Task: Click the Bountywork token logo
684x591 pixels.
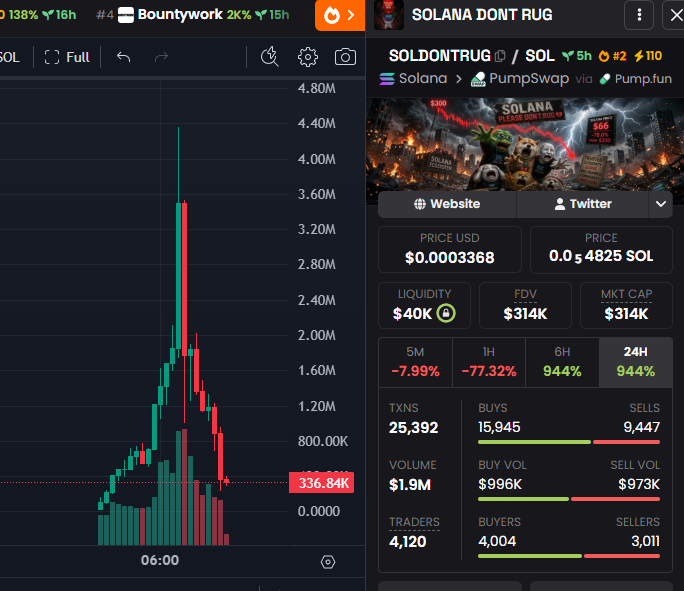Action: pyautogui.click(x=126, y=15)
